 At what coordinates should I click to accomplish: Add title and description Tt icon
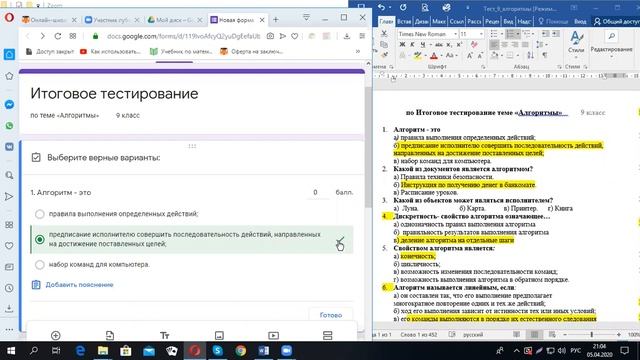click(x=164, y=336)
